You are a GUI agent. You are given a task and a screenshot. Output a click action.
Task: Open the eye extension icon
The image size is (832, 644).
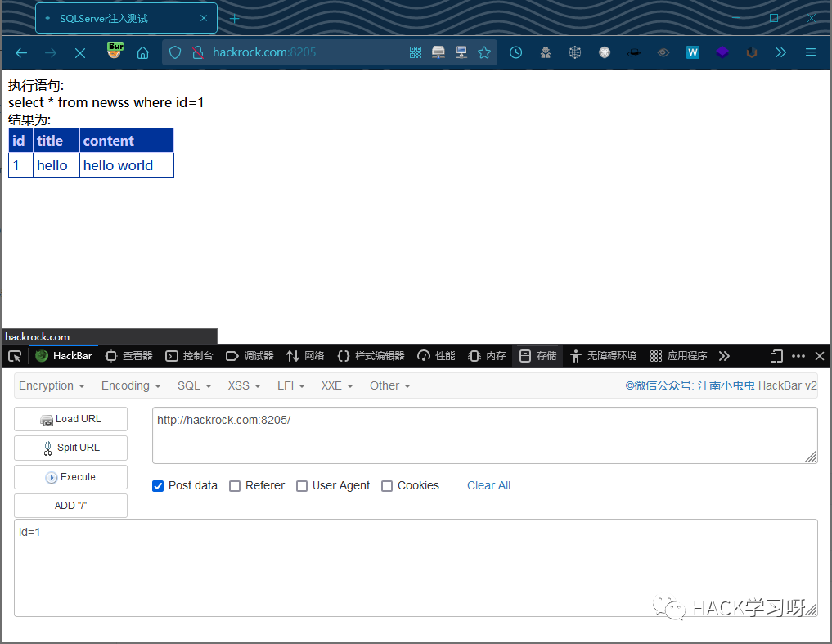point(663,52)
